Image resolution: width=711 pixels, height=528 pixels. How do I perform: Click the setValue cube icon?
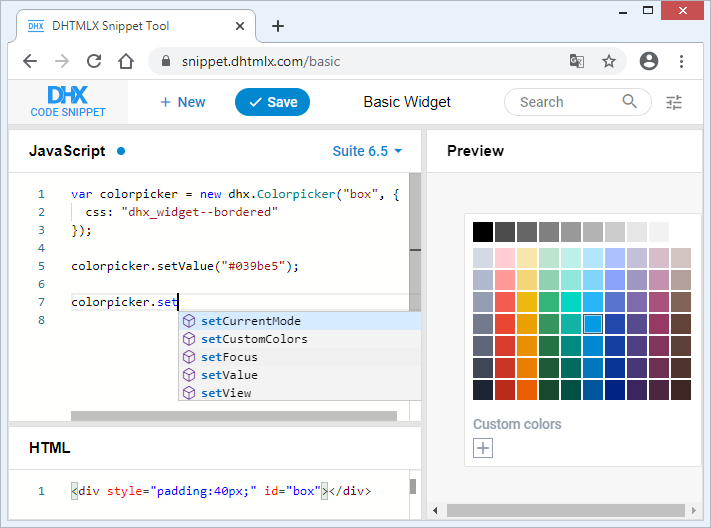189,375
